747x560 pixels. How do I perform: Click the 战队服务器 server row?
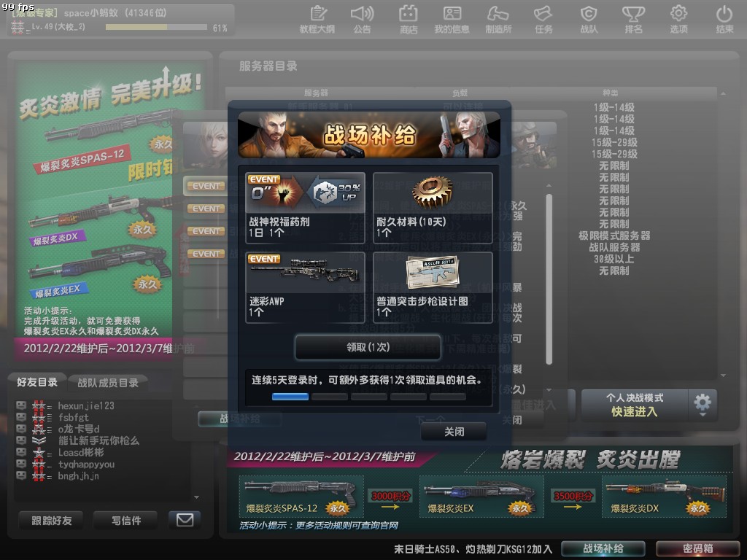[x=614, y=247]
